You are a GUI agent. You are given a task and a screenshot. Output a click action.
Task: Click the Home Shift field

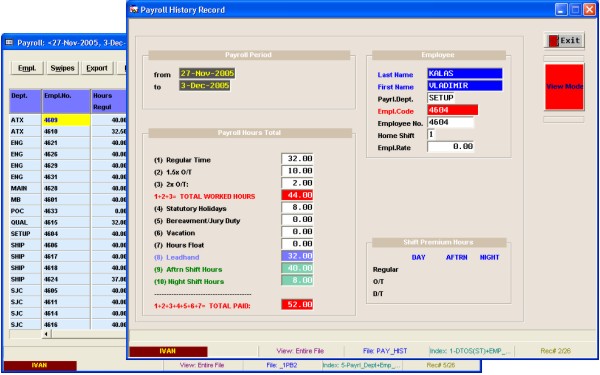click(x=431, y=135)
